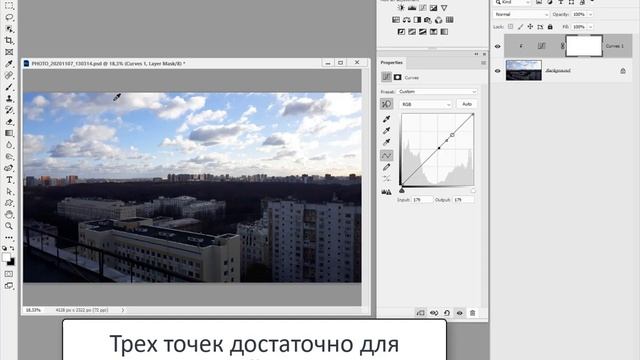This screenshot has width=640, height=360.
Task: Add a Color Balance adjustment
Action: [x=407, y=20]
